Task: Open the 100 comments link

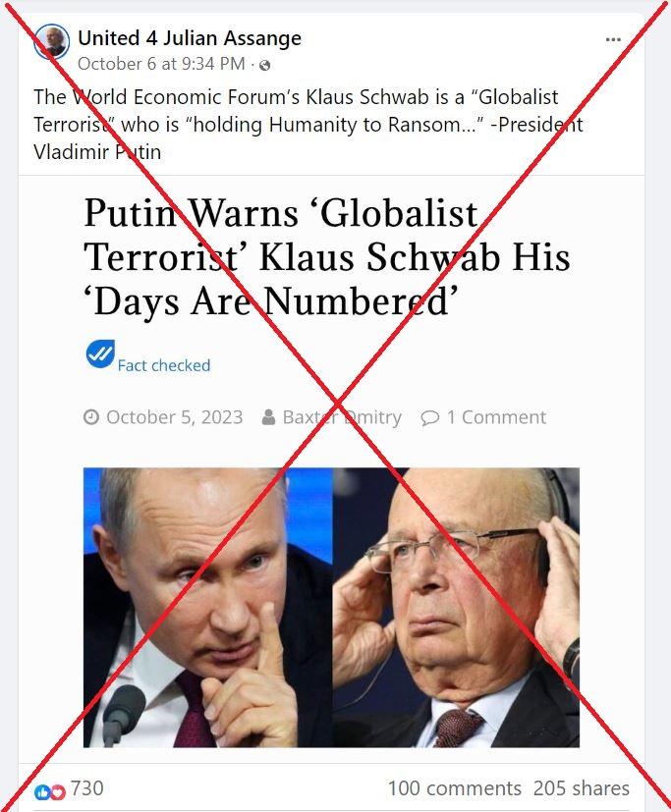Action: coord(455,788)
